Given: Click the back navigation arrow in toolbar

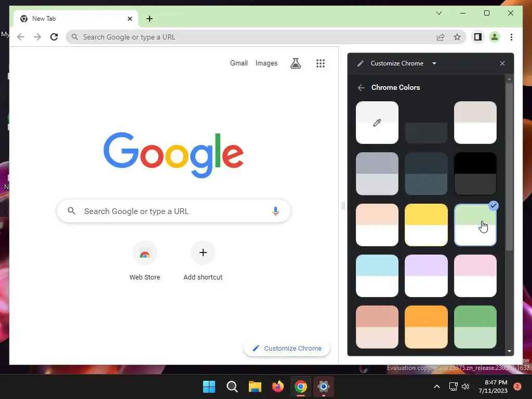Looking at the screenshot, I should click(21, 37).
